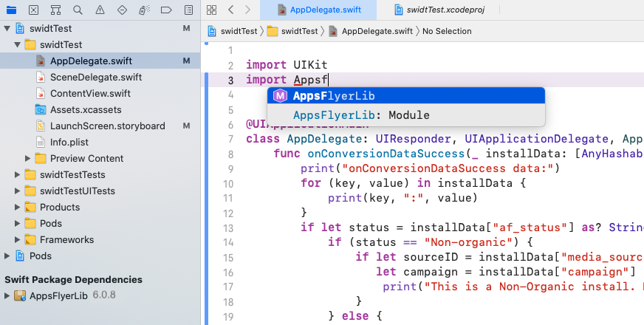Place cursor after 'import Appsf'
The height and width of the screenshot is (325, 644).
pyautogui.click(x=328, y=80)
